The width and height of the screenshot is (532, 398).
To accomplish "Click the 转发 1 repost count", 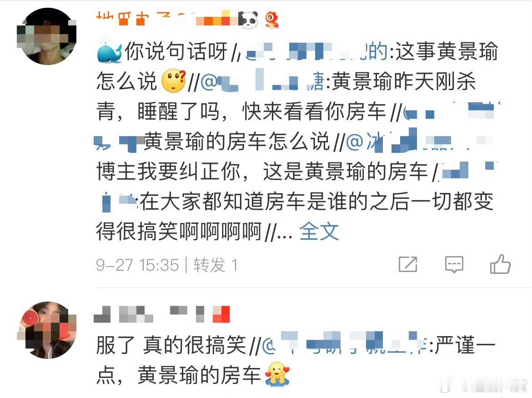I will coord(215,265).
